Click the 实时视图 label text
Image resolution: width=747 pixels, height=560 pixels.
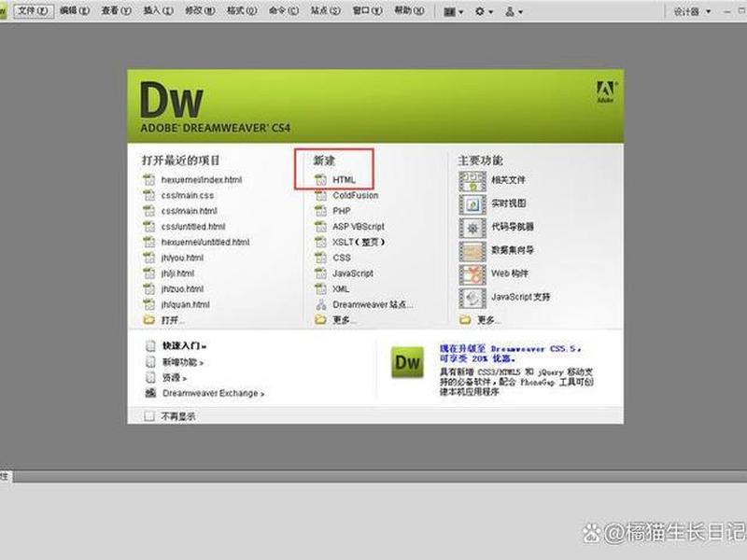508,203
